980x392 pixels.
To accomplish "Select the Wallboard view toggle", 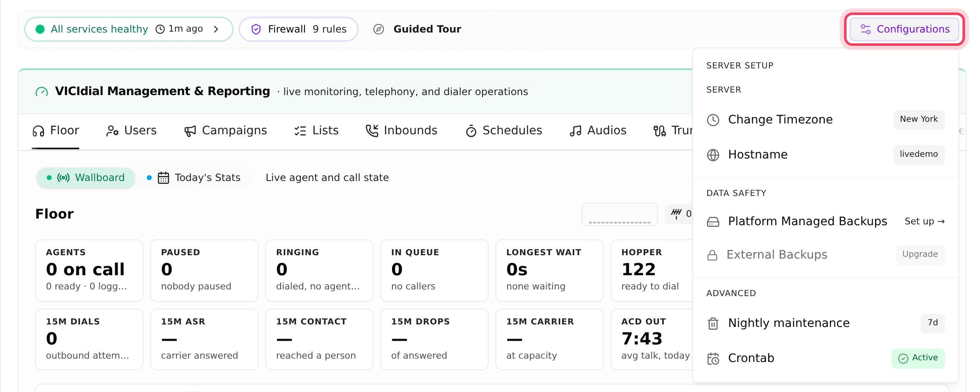I will 86,178.
